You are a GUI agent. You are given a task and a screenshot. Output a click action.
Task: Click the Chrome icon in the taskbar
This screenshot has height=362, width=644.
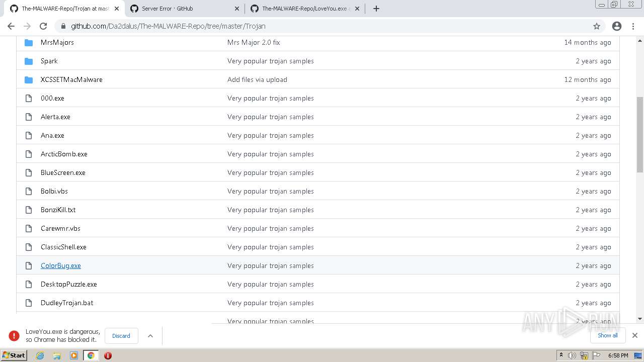click(x=91, y=355)
